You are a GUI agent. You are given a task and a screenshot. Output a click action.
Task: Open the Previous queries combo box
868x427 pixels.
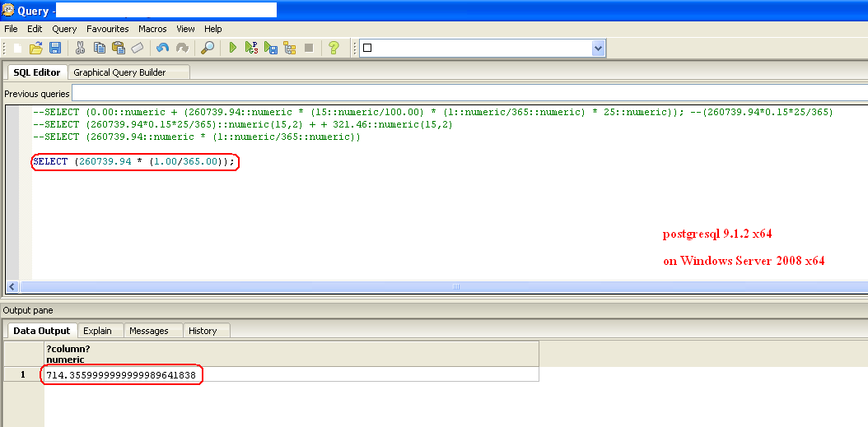coord(469,93)
